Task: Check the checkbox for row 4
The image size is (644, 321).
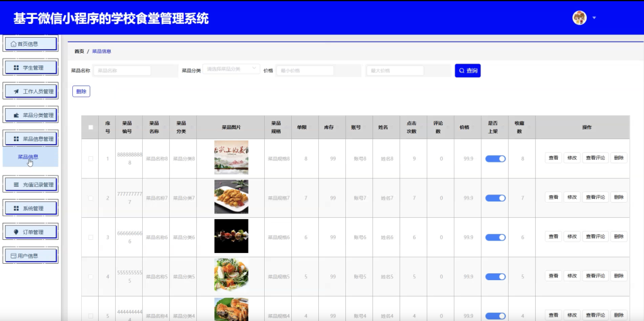Action: pos(91,276)
